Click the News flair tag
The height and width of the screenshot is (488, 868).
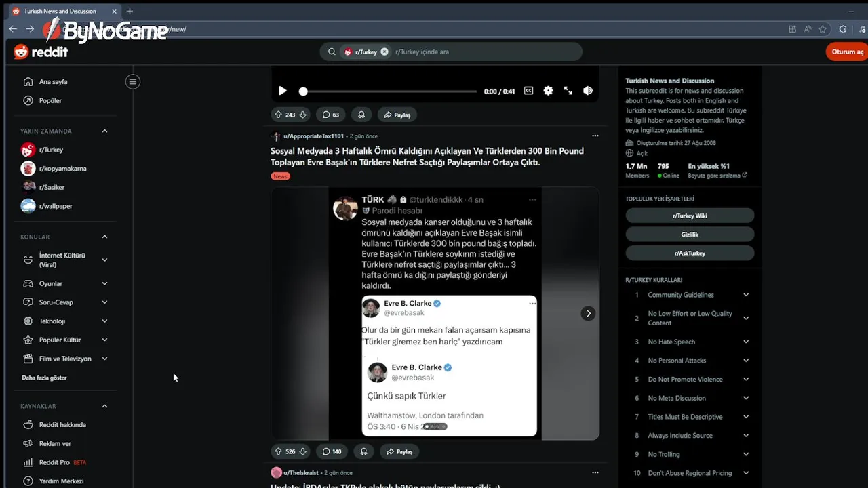(280, 176)
